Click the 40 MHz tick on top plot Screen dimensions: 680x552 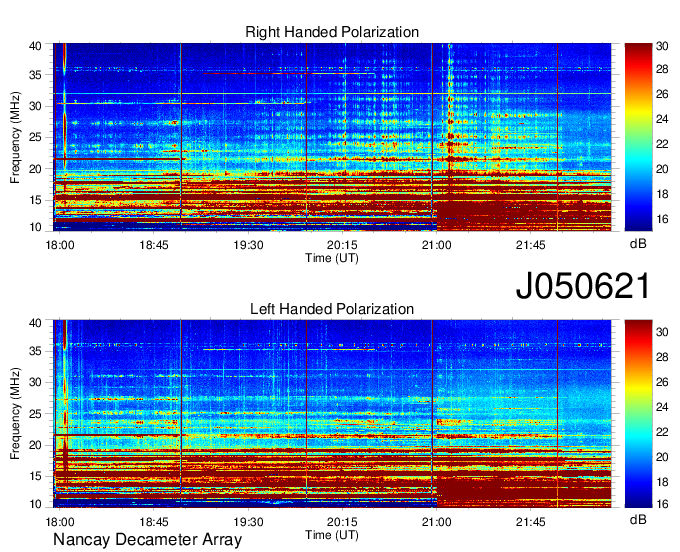pyautogui.click(x=35, y=46)
